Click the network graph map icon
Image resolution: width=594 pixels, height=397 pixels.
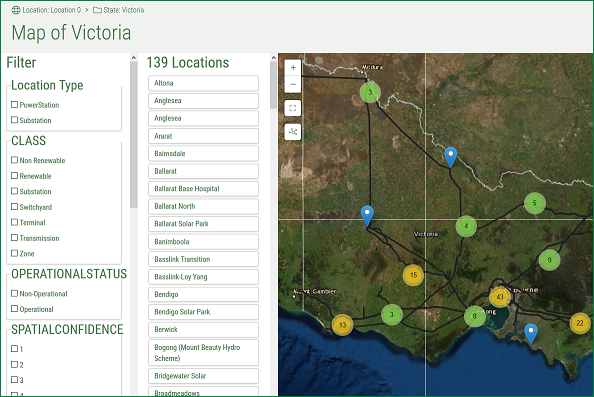point(293,132)
